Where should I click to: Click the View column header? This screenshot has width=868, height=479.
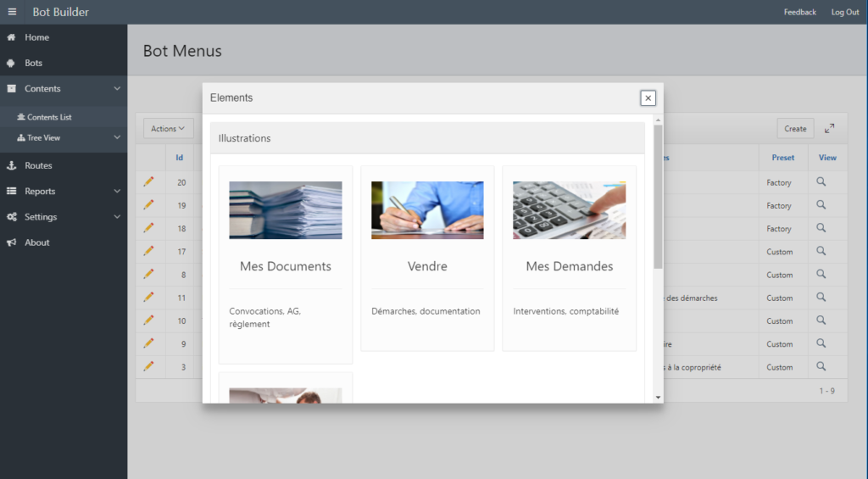(x=827, y=158)
